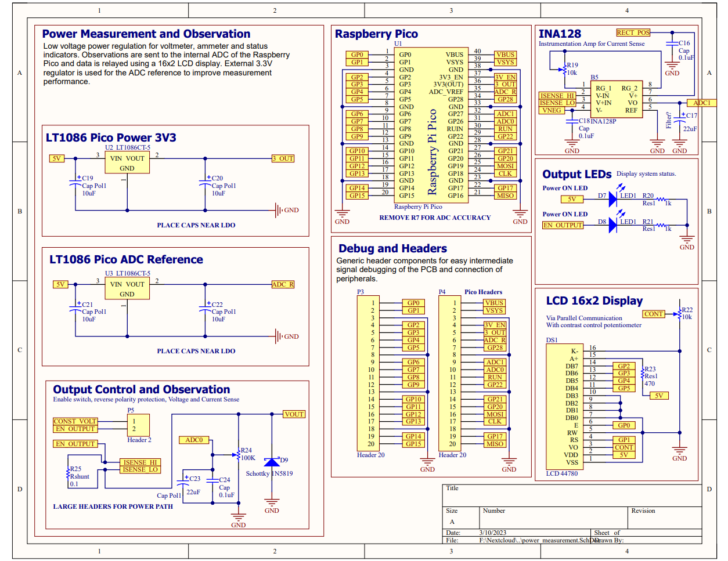The width and height of the screenshot is (728, 561).
Task: Click the R22 10k contrast potentiometer
Action: pos(679,314)
